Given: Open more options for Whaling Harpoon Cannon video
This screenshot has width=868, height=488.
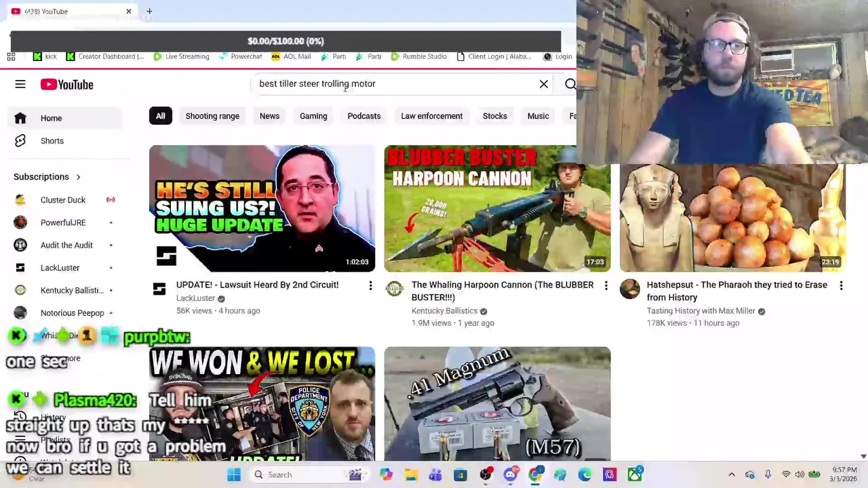Looking at the screenshot, I should 606,286.
